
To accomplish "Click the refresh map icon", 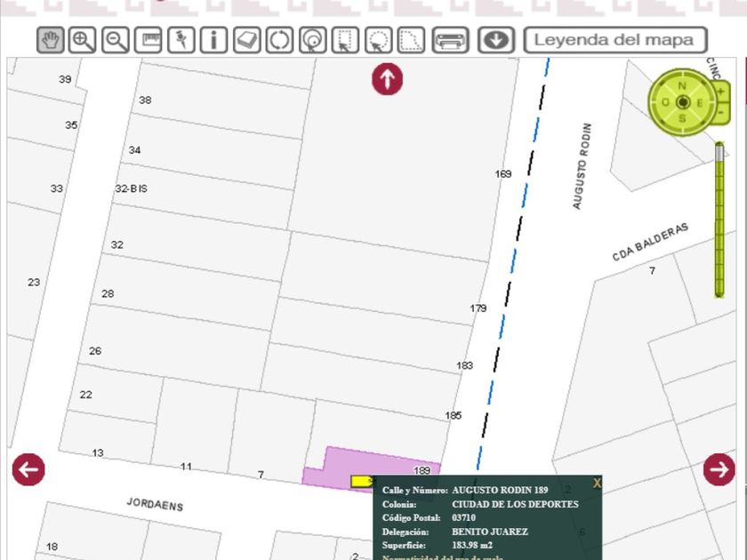I will tap(279, 40).
